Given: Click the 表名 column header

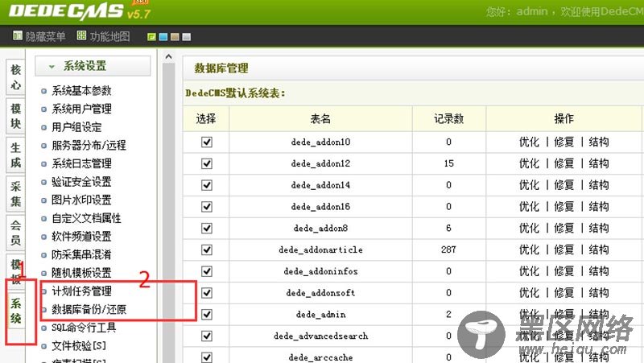Looking at the screenshot, I should [320, 119].
